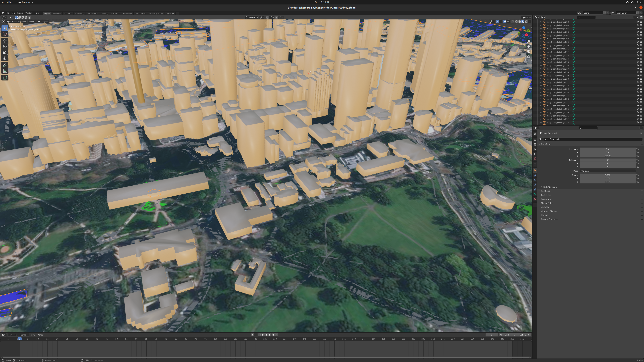Viewport: 644px width, 362px height.
Task: Click the timeline Marker menu
Action: pyautogui.click(x=40, y=335)
